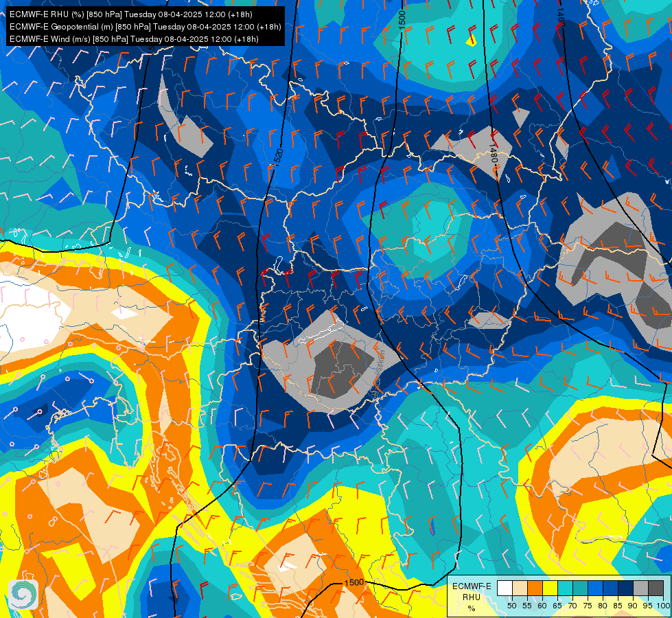Select the Geopotential (m) 850 hPa title line
Screen dimensions: 672x618
click(146, 27)
